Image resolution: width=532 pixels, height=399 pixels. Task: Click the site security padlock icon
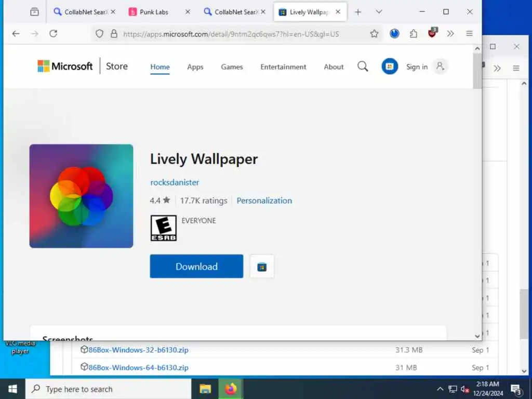point(114,34)
